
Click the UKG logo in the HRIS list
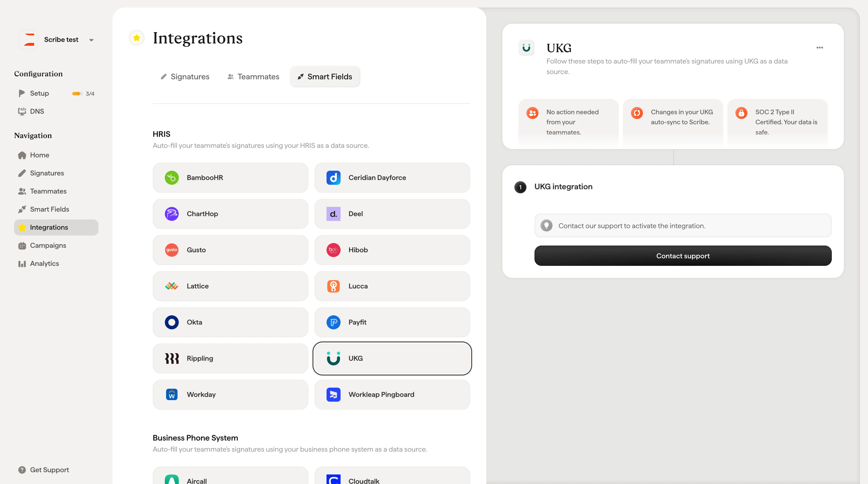[x=333, y=358]
